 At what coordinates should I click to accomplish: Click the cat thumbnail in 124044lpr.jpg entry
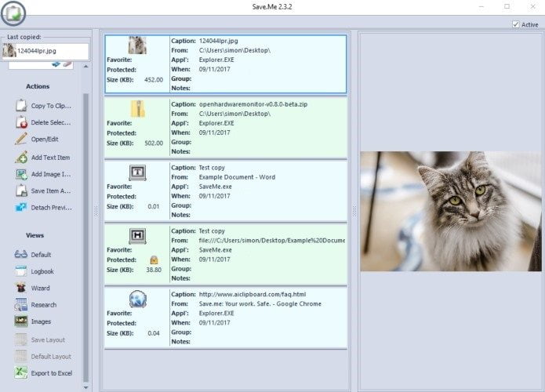(137, 45)
